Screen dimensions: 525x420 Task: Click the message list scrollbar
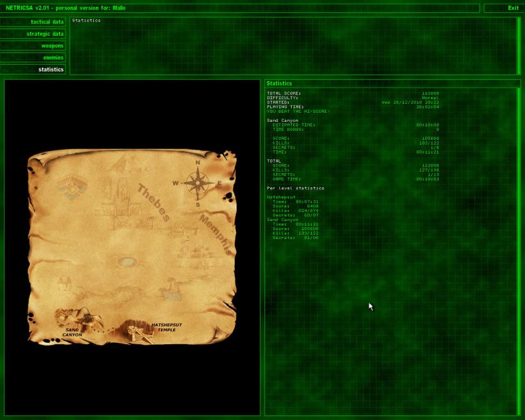[x=518, y=45]
